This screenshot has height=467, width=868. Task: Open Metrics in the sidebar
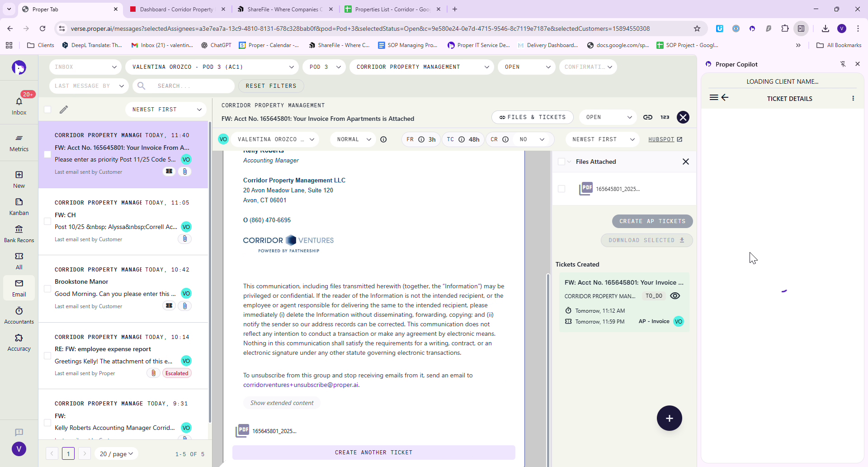(x=19, y=138)
